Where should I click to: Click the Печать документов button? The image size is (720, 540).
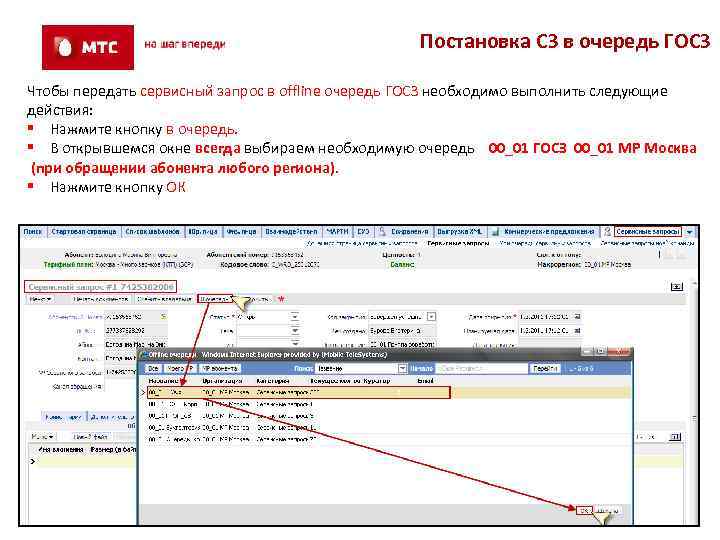(x=100, y=299)
